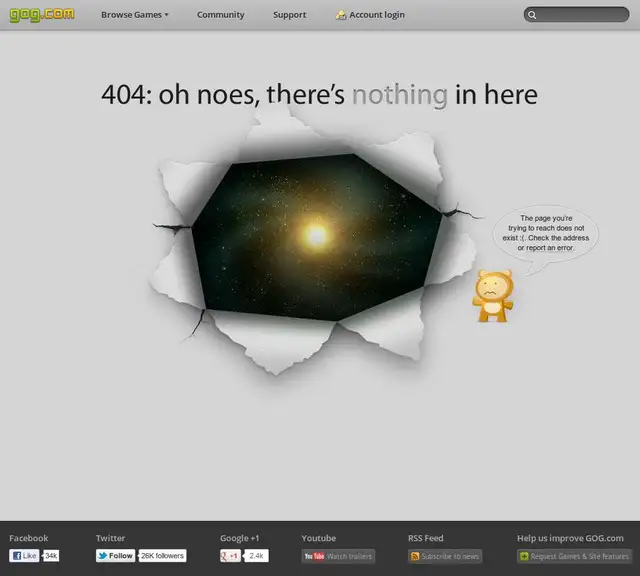Click the Youtube footer heading
Screen dimensions: 640x576
tap(319, 538)
